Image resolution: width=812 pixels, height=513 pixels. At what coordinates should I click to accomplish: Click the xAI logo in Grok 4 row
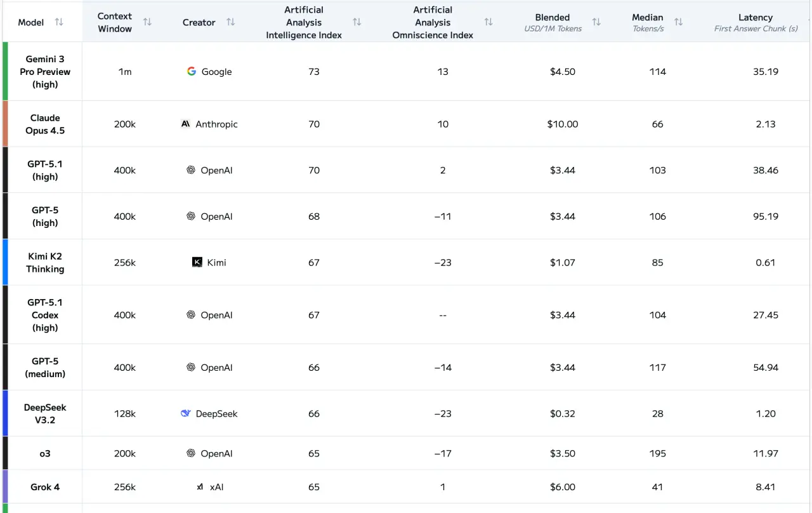pos(200,487)
